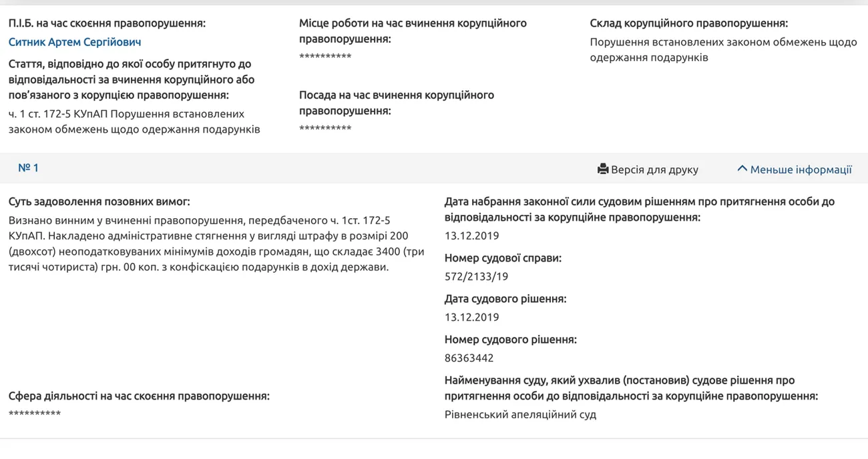Click offence description under Склад корупційного правопорушення
868x459 pixels.
(723, 50)
